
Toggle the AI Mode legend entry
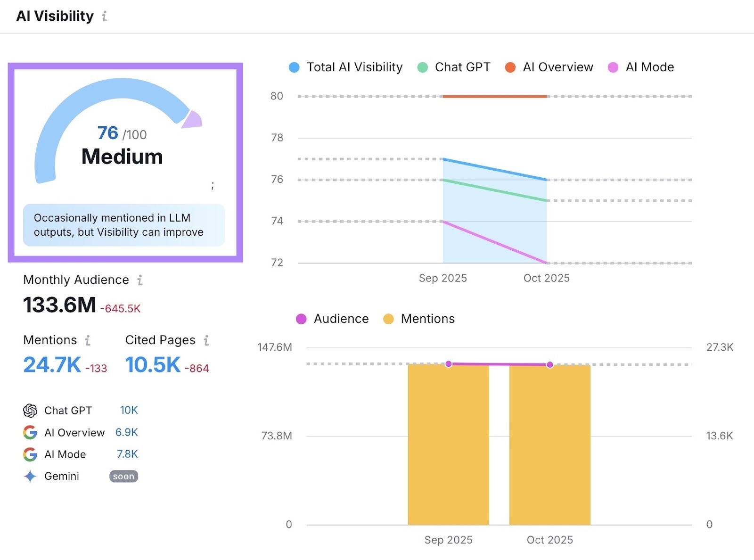pos(643,67)
